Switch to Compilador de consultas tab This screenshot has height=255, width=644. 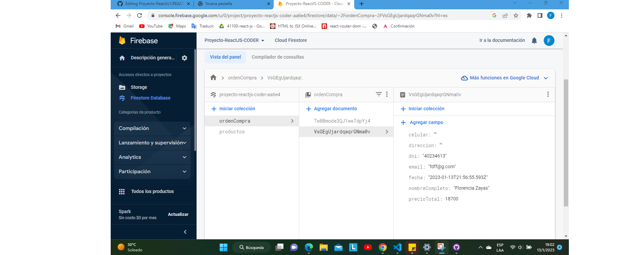[x=278, y=57]
